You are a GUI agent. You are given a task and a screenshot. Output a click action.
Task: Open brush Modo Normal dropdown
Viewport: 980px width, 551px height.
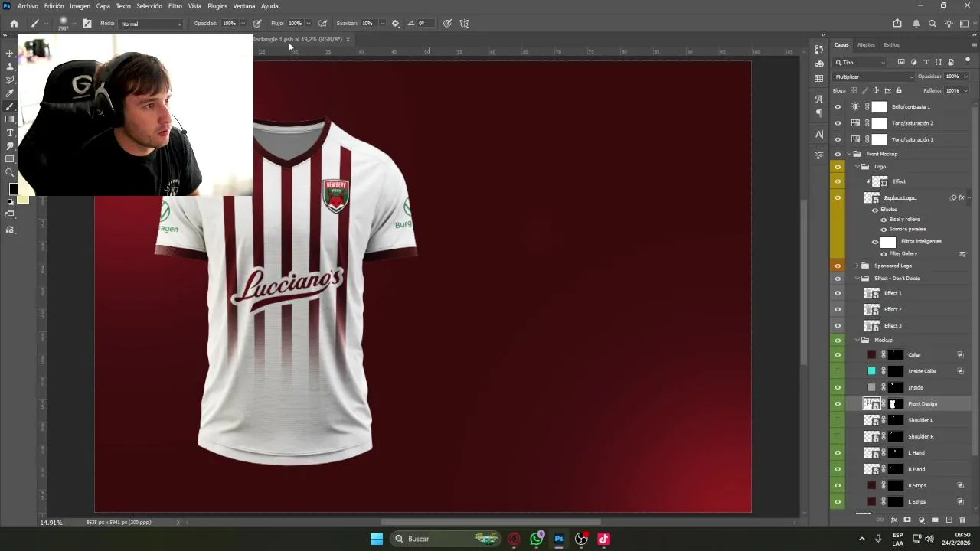152,24
